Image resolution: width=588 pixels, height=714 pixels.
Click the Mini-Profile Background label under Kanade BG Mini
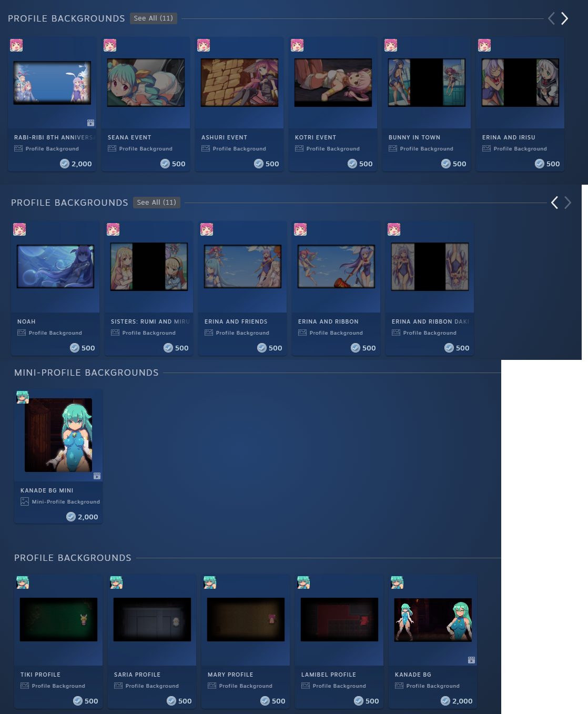(x=66, y=502)
